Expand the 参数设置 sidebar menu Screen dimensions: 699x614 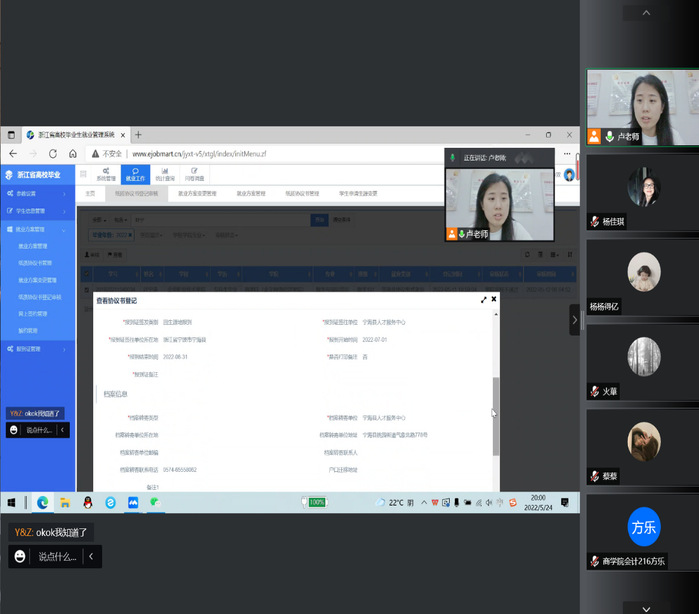[x=38, y=194]
